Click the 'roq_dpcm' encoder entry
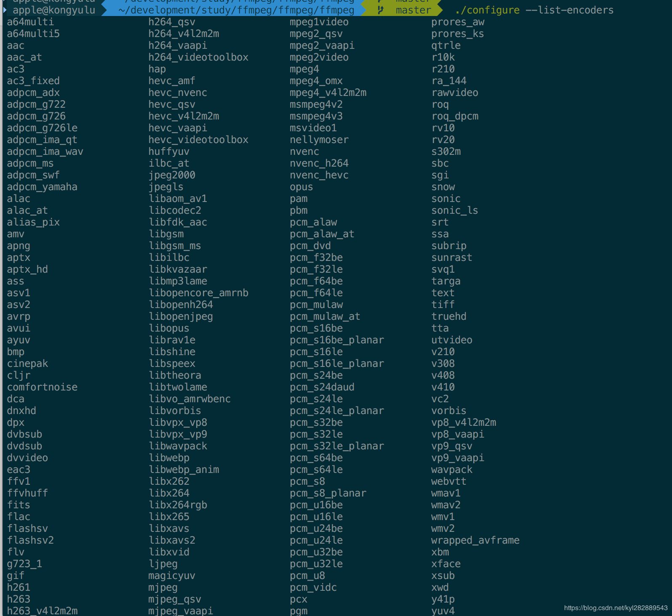This screenshot has height=616, width=672. coord(455,116)
